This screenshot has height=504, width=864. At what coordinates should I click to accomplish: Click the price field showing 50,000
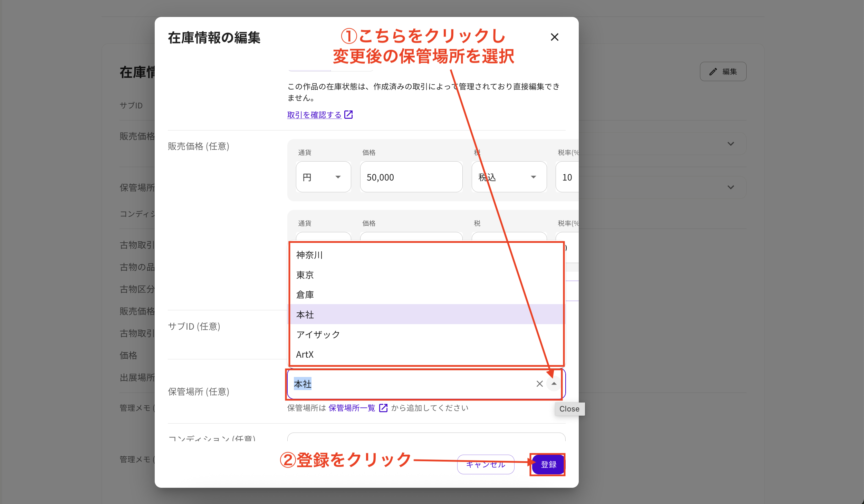point(411,177)
